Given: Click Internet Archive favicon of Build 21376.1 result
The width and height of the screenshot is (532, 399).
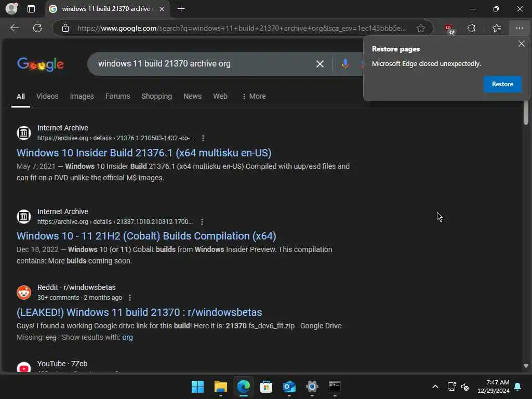Looking at the screenshot, I should coord(24,133).
